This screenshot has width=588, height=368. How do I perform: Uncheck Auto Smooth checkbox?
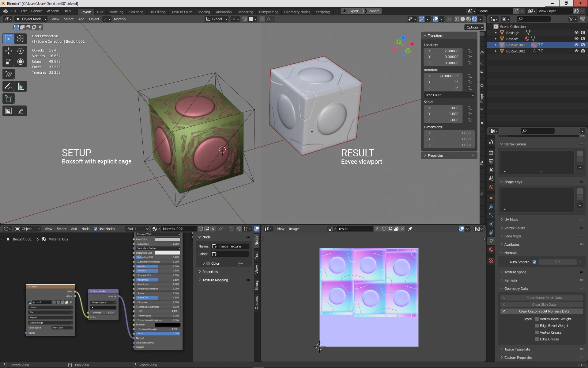pos(534,262)
